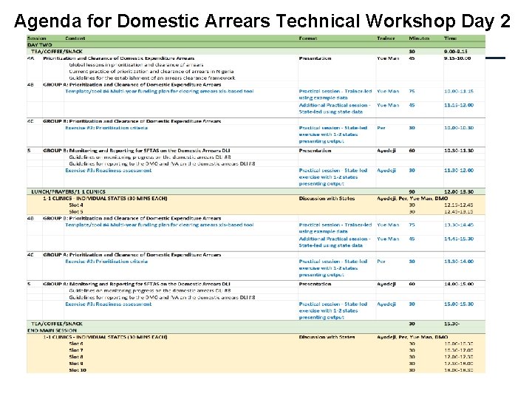Click 'Global lessons in prioritization and clearance of arrears'
532x399 pixels.
click(x=136, y=65)
